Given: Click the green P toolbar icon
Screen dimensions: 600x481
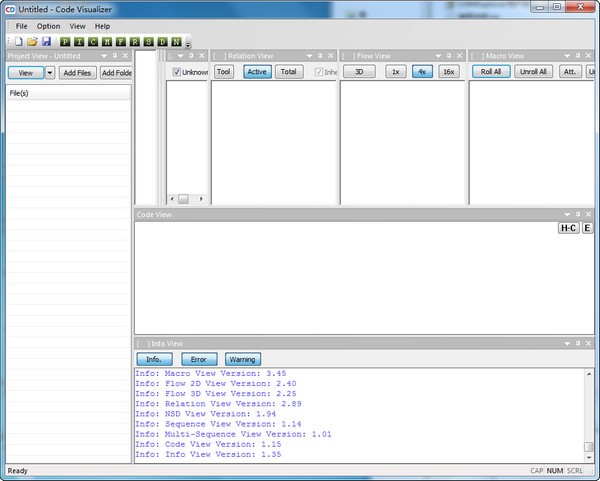Looking at the screenshot, I should 65,41.
